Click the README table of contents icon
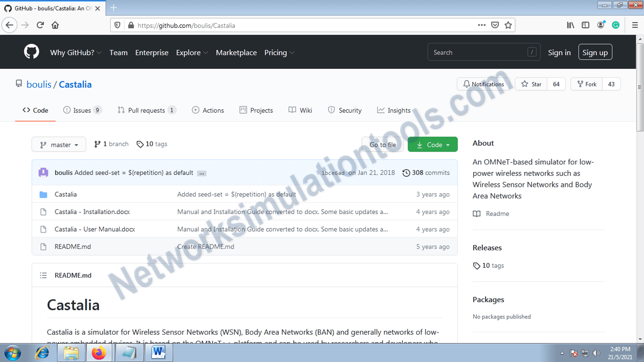This screenshot has width=644, height=362. 43,275
